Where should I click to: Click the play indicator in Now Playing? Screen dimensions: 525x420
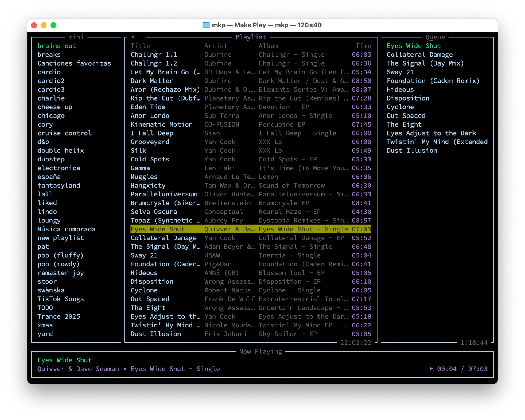431,369
